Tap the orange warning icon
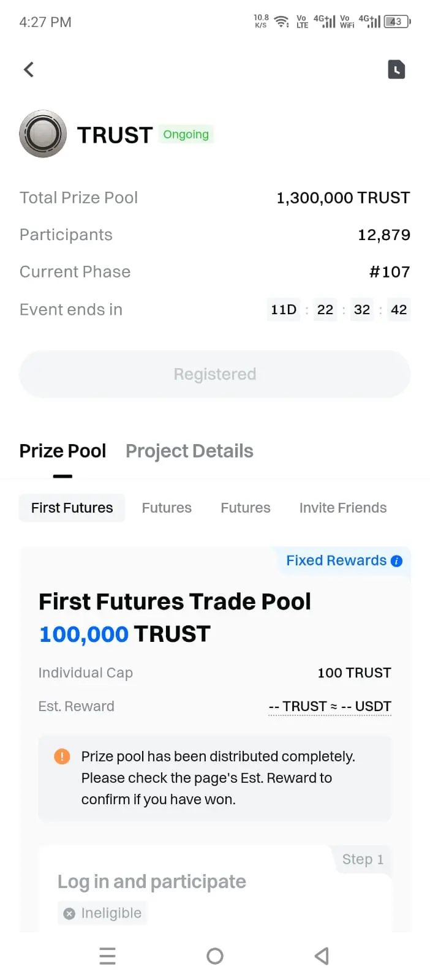Viewport: 430px width, 980px height. tap(62, 756)
